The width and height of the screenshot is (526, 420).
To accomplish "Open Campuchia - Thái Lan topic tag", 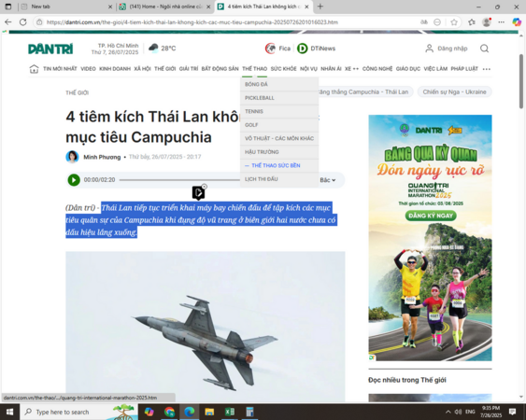I will coord(365,91).
